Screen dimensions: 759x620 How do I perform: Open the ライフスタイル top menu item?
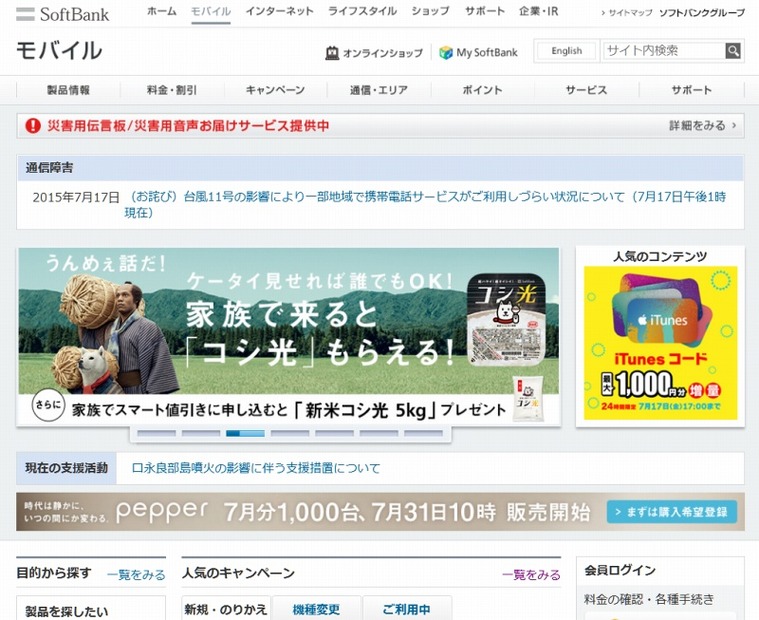point(363,11)
